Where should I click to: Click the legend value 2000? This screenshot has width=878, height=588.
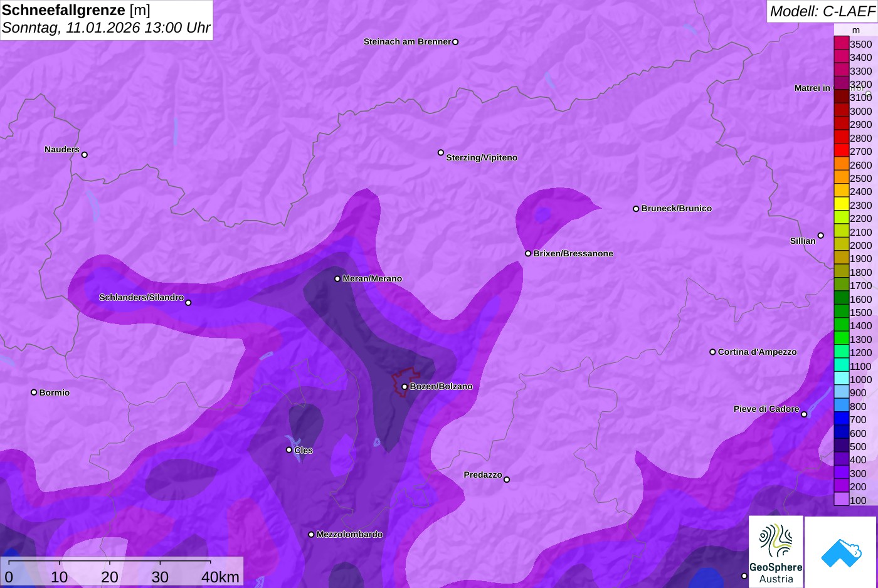pos(860,245)
